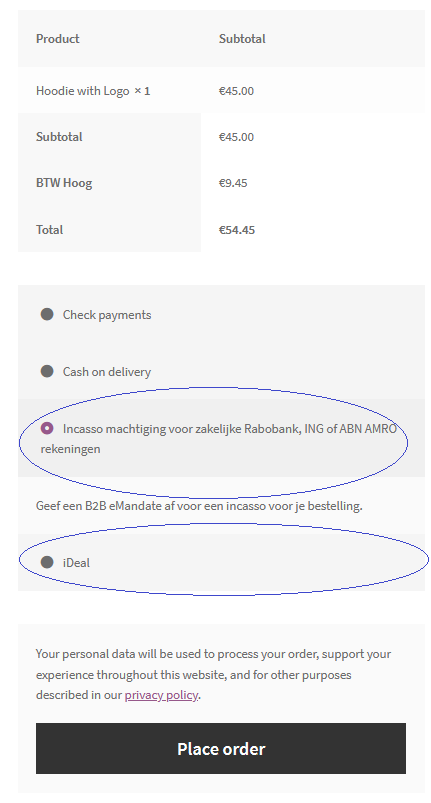The width and height of the screenshot is (431, 803).
Task: Click the Product column header
Action: (x=58, y=39)
